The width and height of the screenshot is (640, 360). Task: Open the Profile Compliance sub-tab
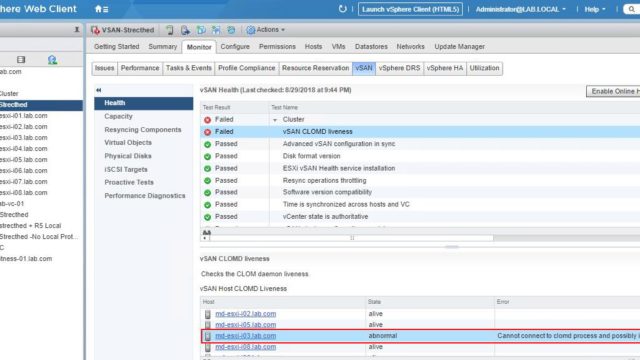click(247, 68)
